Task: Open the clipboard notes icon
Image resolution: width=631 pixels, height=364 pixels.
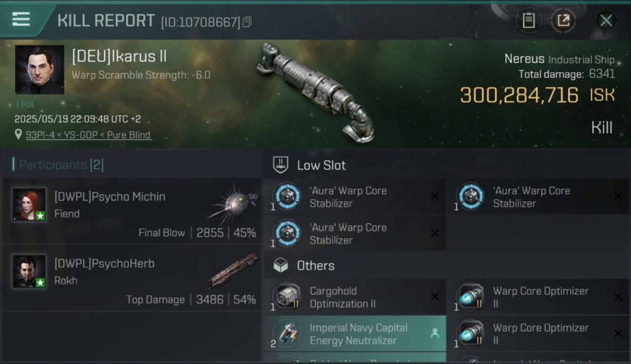Action: click(x=529, y=20)
